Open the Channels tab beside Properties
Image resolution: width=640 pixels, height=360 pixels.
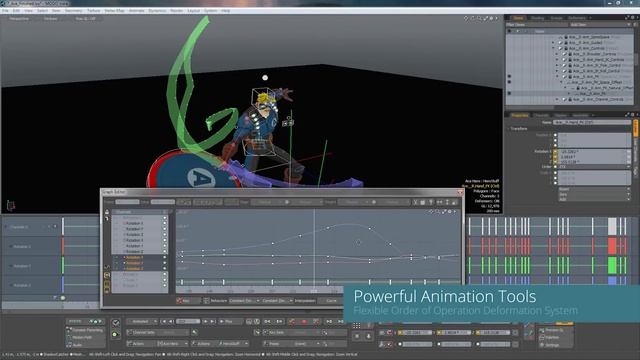[542, 116]
